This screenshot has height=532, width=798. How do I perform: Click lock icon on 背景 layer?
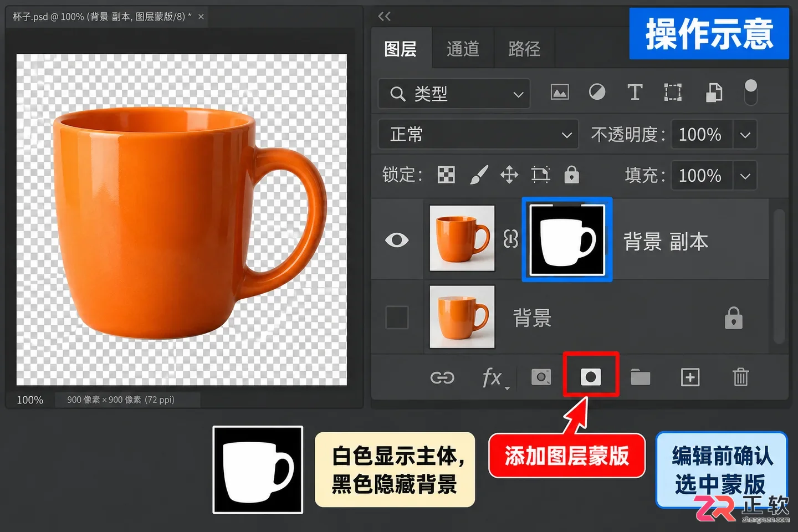[x=734, y=318]
